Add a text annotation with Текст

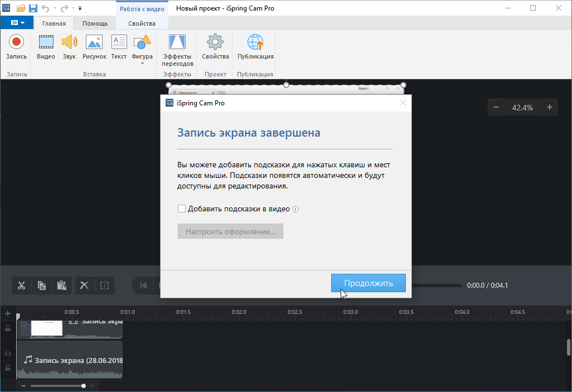click(x=119, y=47)
